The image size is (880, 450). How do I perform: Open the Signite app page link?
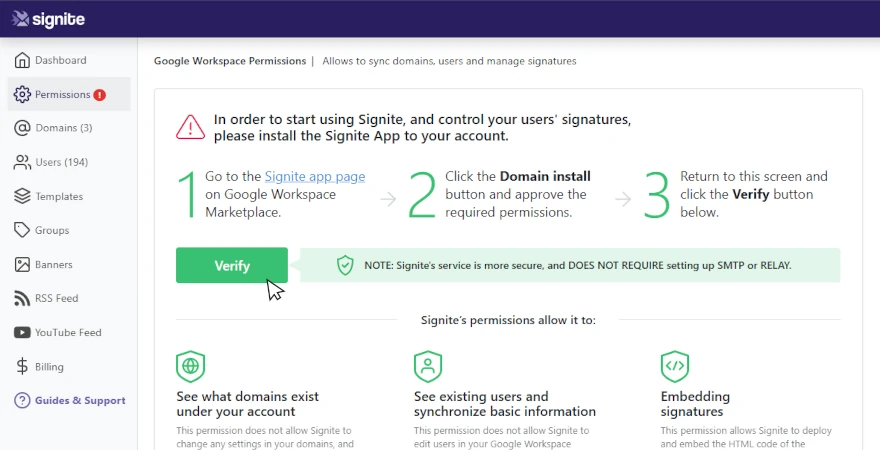315,177
